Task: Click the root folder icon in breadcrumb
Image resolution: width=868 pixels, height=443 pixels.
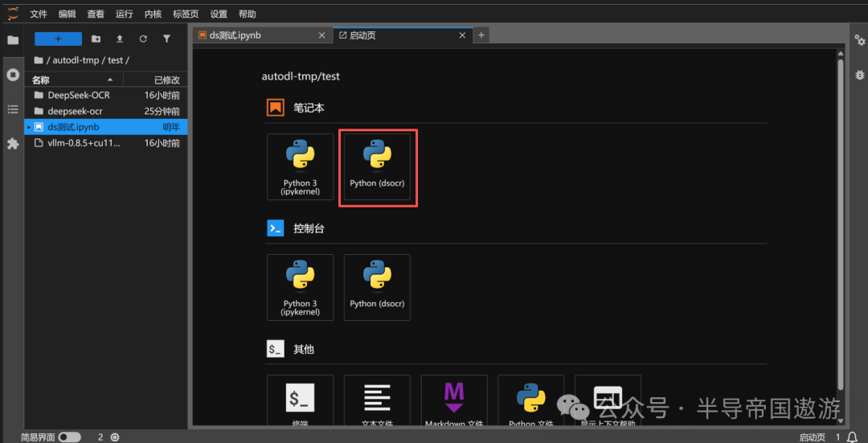Action: click(39, 59)
